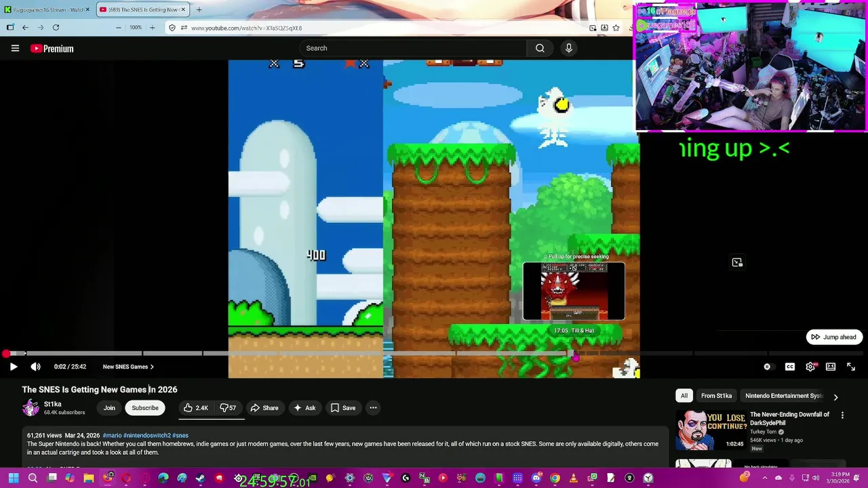Click the icon overlay right of video

tap(737, 262)
